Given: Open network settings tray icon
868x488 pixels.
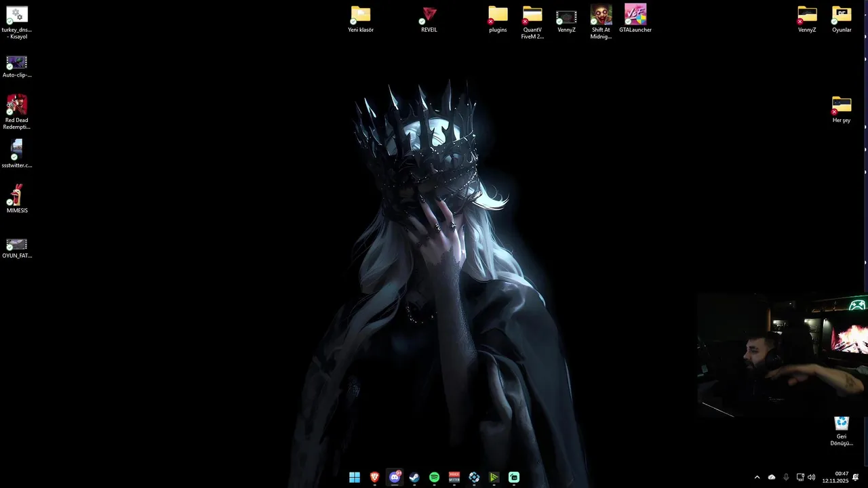Looking at the screenshot, I should pyautogui.click(x=800, y=477).
